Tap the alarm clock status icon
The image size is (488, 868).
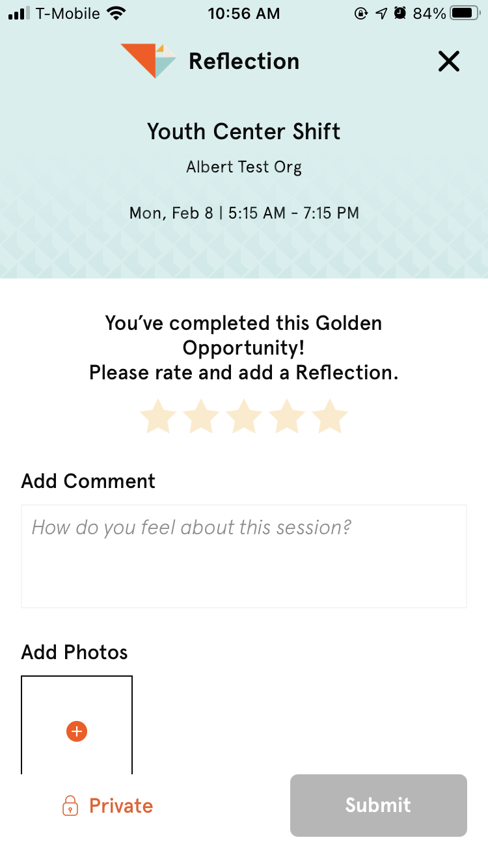click(x=400, y=13)
